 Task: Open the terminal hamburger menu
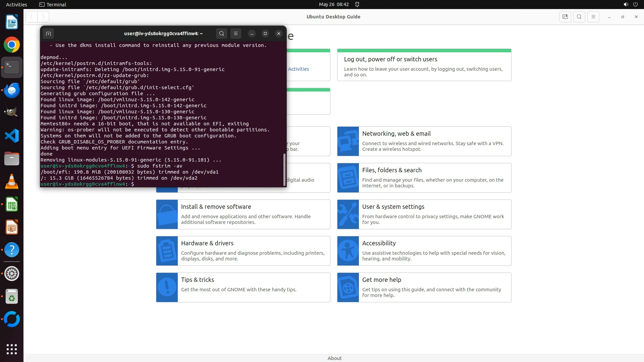coord(236,34)
